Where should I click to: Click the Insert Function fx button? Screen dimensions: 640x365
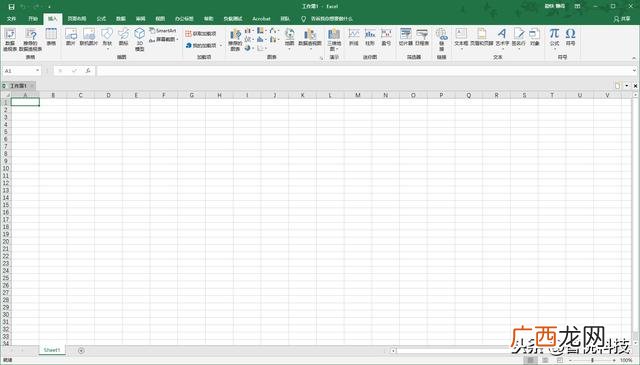tap(88, 71)
